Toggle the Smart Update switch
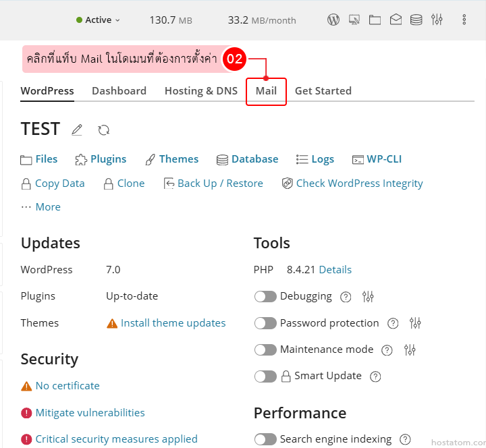 [x=265, y=376]
